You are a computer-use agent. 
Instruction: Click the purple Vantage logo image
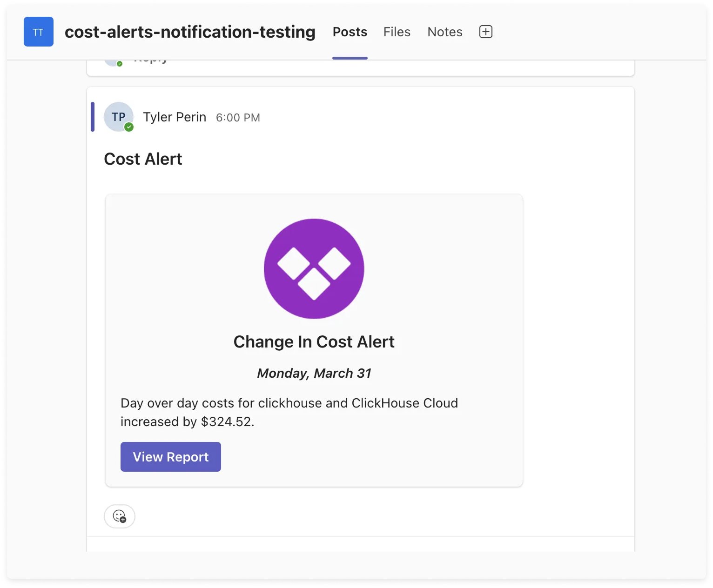click(314, 269)
